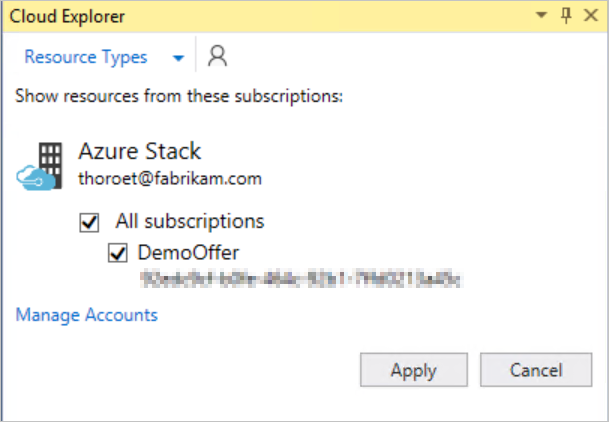Click the Cloud Explorer title text
609x422 pixels.
point(62,15)
